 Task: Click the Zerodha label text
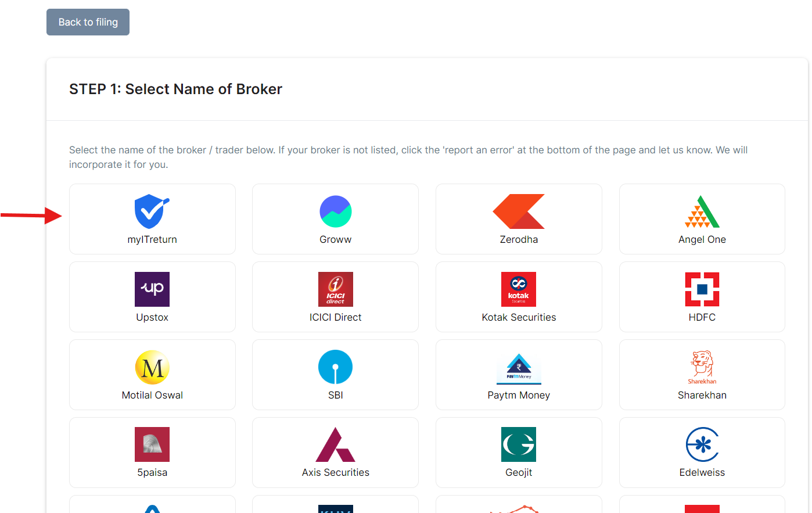tap(519, 239)
